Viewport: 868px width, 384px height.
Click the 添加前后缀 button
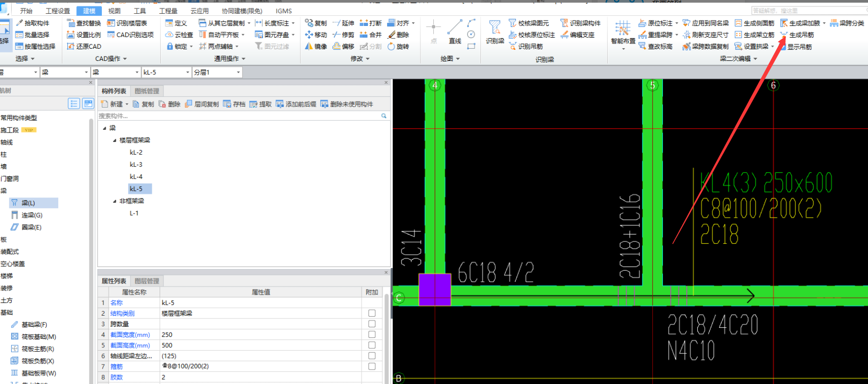click(296, 104)
